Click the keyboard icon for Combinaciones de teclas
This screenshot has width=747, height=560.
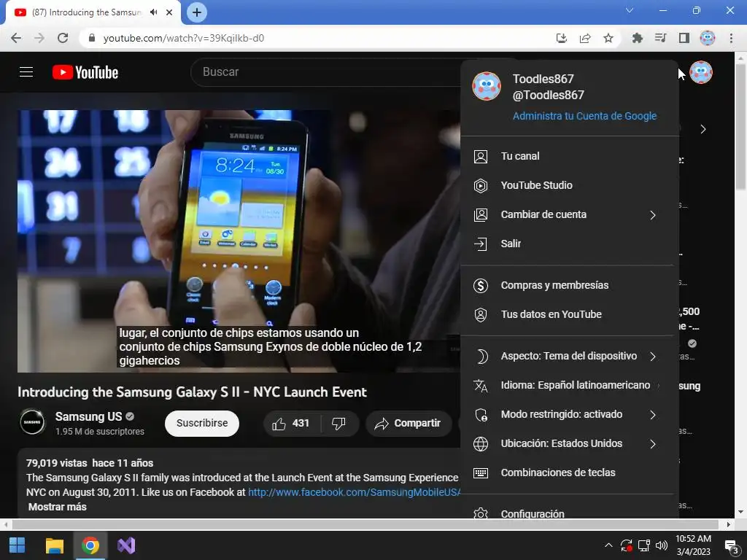tap(481, 472)
